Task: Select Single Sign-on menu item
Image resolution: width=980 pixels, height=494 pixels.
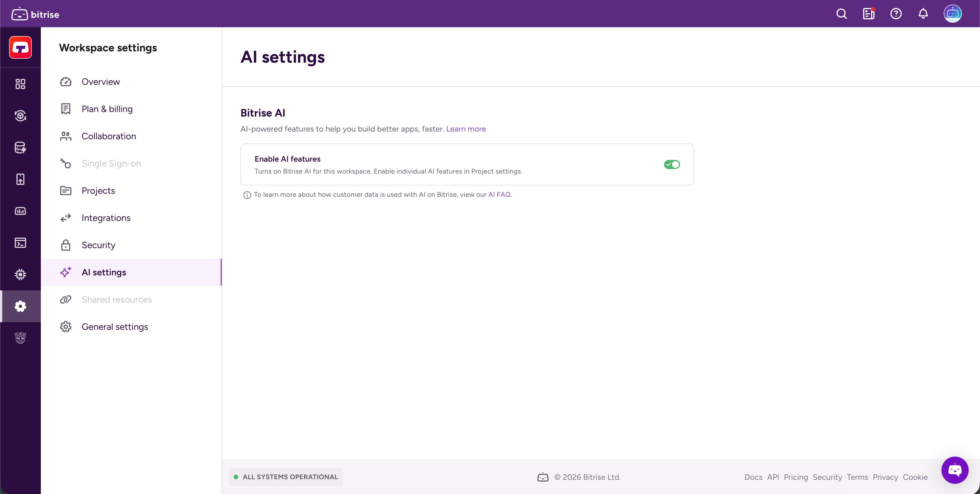Action: click(x=131, y=164)
